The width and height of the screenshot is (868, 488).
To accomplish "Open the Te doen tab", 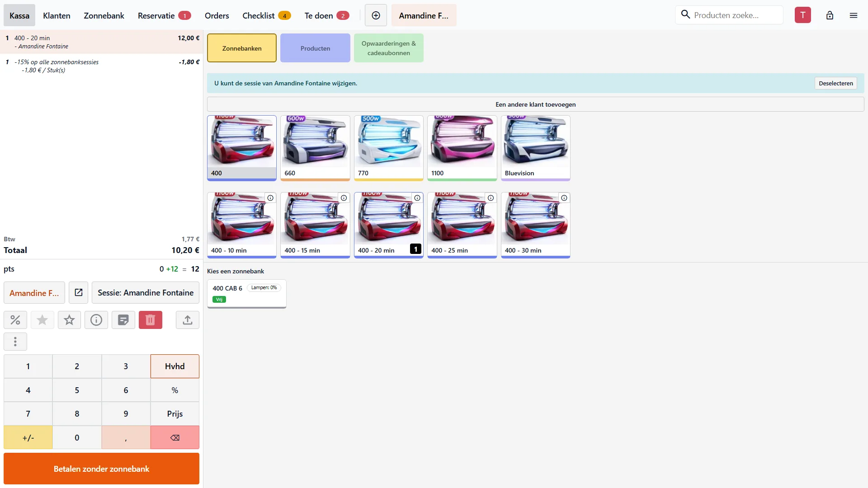I will [x=327, y=15].
